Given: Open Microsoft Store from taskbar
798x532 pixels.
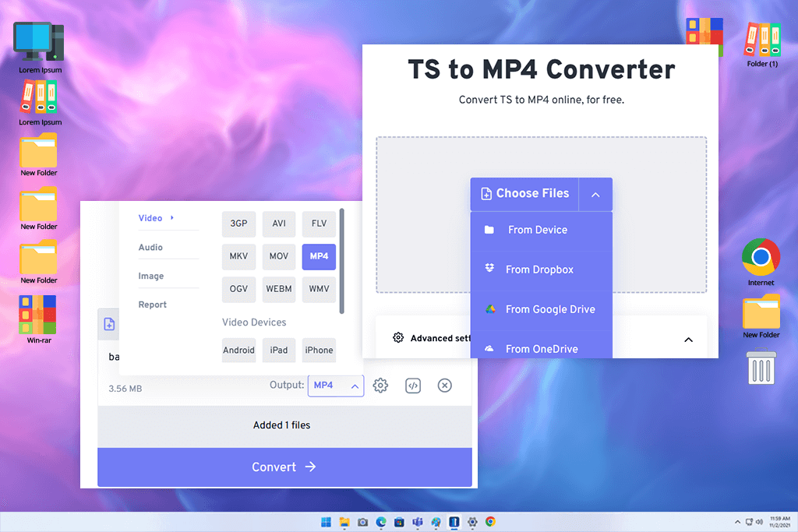Looking at the screenshot, I should coord(400,522).
